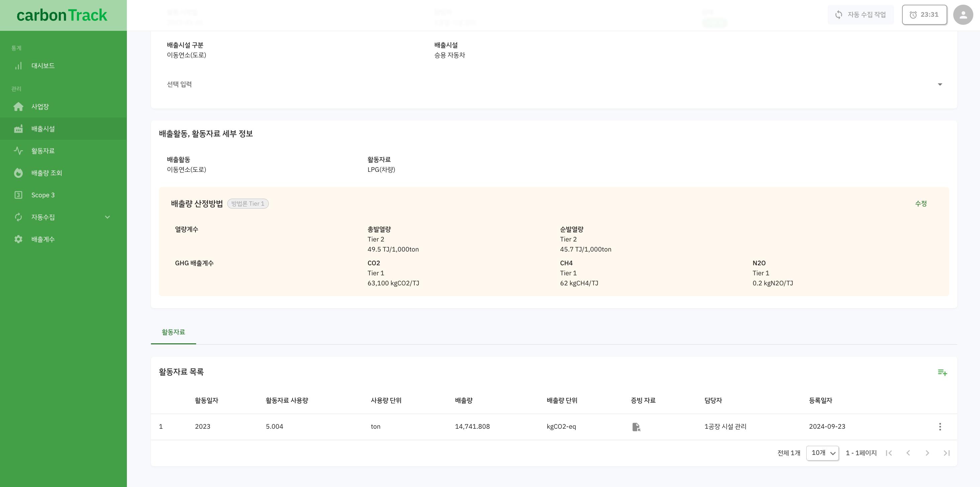980x487 pixels.
Task: Click the 자동 수집 작업 button
Action: coord(861,14)
